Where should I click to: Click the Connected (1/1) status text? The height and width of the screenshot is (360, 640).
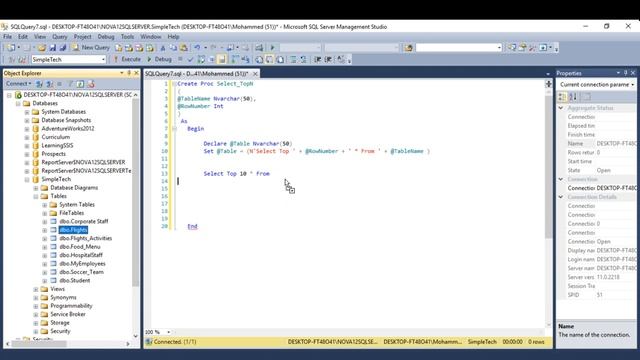[x=175, y=342]
